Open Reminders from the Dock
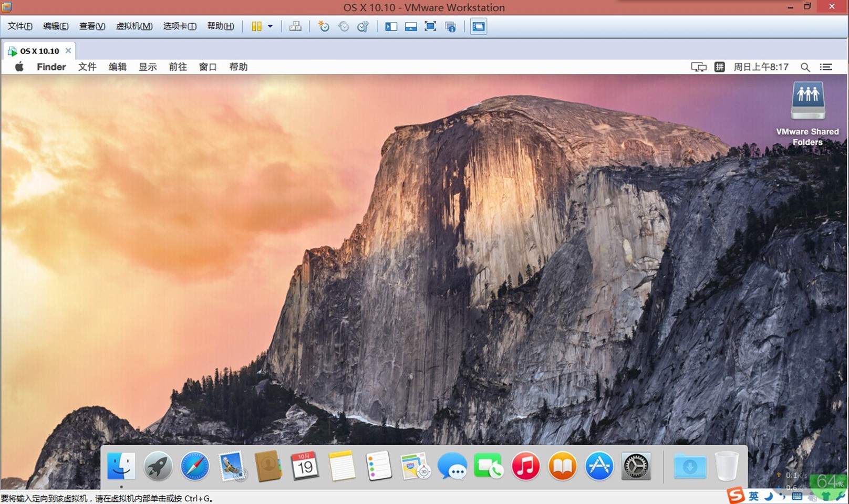Image resolution: width=849 pixels, height=504 pixels. coord(378,466)
